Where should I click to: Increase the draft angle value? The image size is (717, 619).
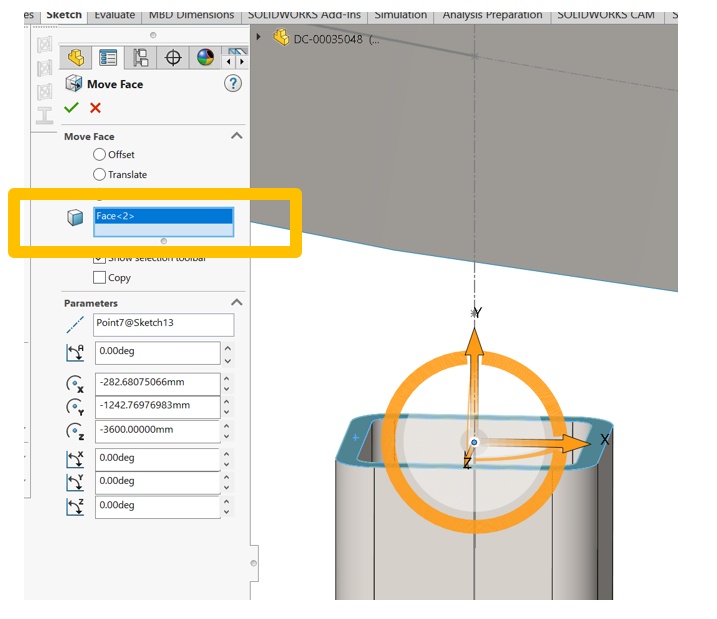click(228, 348)
